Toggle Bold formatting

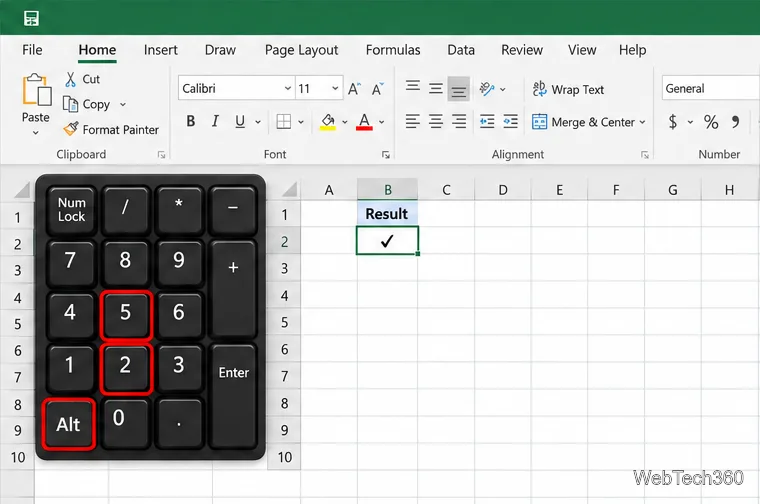pos(191,121)
